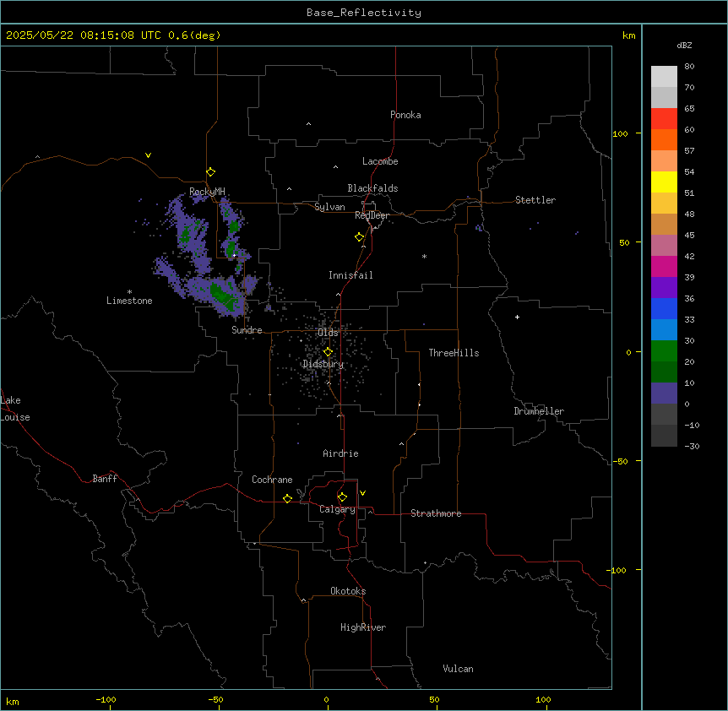Screen dimensions: 728x711
Task: Click the yellow diamond marker below Cochrane
Action: tap(287, 498)
